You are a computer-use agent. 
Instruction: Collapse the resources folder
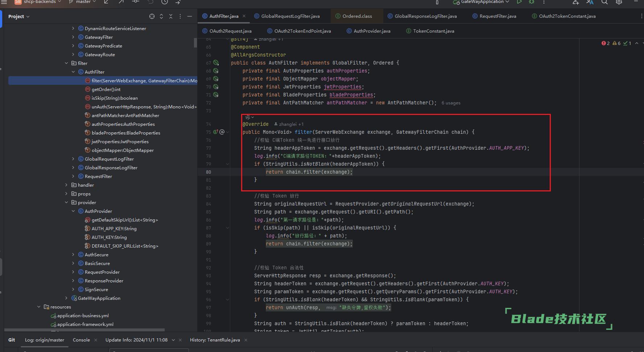click(x=39, y=307)
